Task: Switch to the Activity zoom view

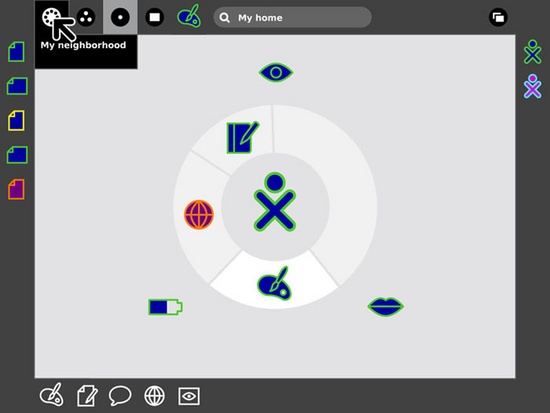Action: click(x=155, y=17)
